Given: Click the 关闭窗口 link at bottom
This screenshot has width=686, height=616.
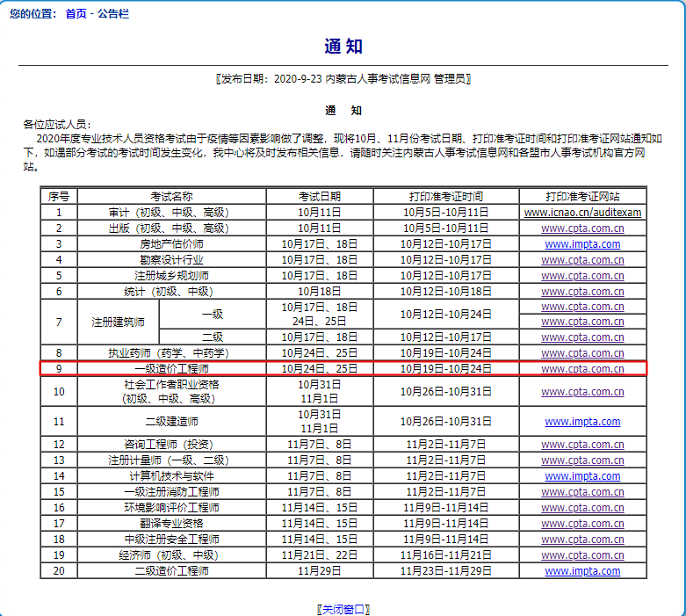Looking at the screenshot, I should pyautogui.click(x=343, y=609).
